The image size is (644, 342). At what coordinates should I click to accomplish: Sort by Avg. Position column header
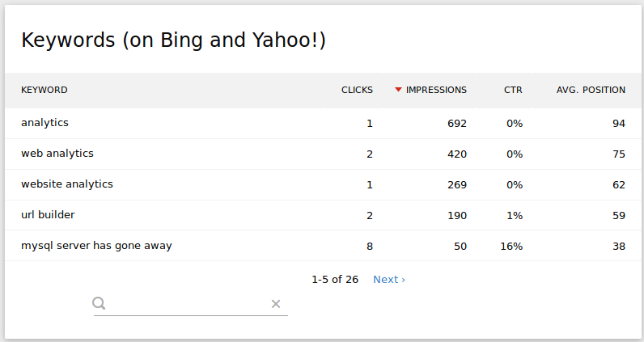tap(591, 90)
